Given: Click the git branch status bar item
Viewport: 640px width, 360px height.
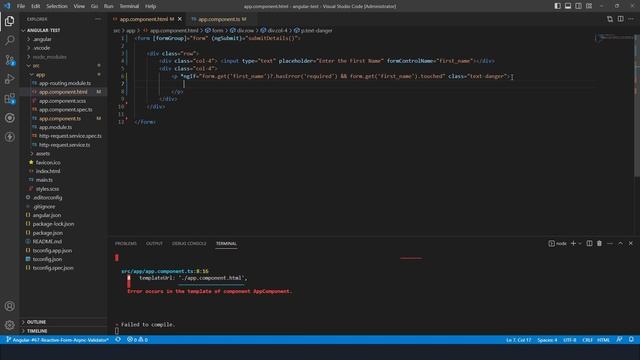Looking at the screenshot, I should pyautogui.click(x=58, y=340).
